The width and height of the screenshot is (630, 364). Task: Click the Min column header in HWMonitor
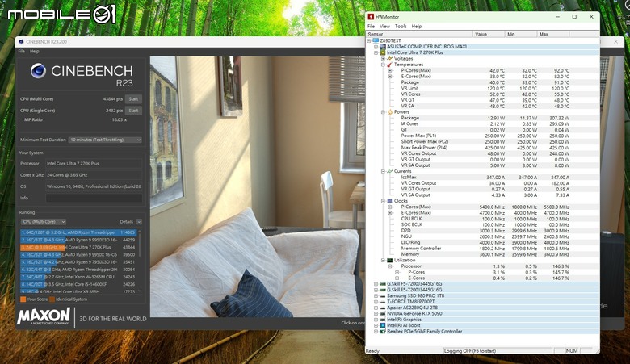521,34
